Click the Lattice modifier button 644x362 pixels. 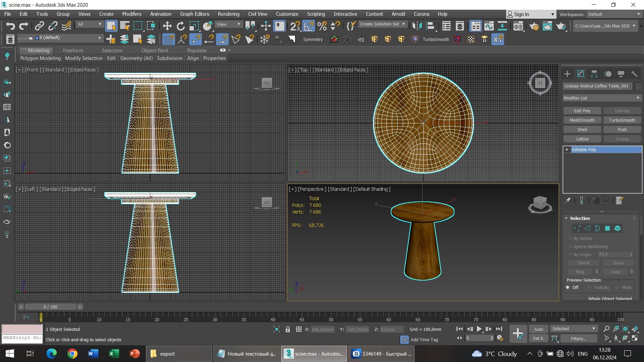[x=582, y=139]
